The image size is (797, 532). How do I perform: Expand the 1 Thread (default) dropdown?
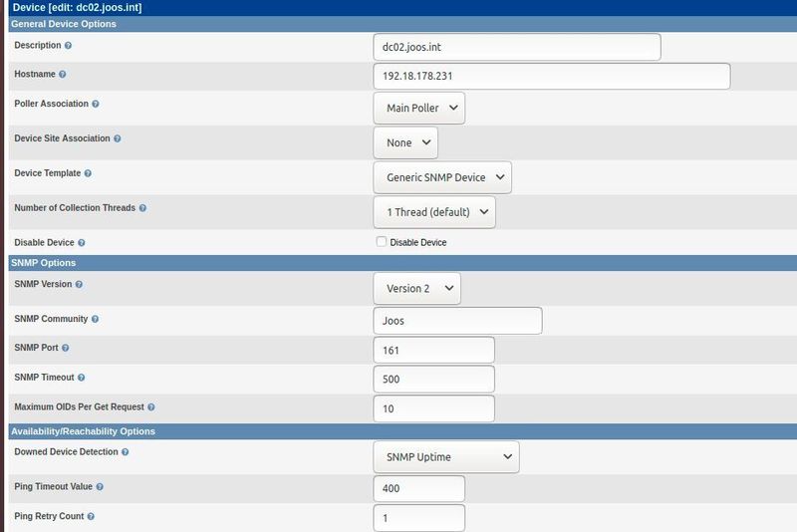tap(434, 212)
